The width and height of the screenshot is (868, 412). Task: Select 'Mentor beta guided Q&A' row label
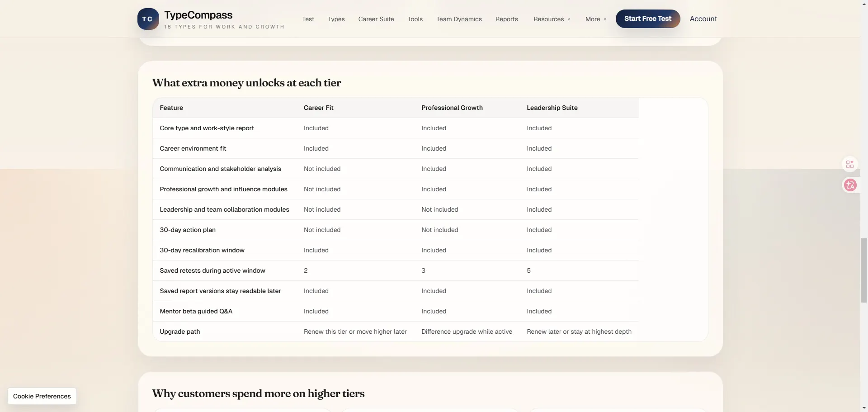pos(196,311)
